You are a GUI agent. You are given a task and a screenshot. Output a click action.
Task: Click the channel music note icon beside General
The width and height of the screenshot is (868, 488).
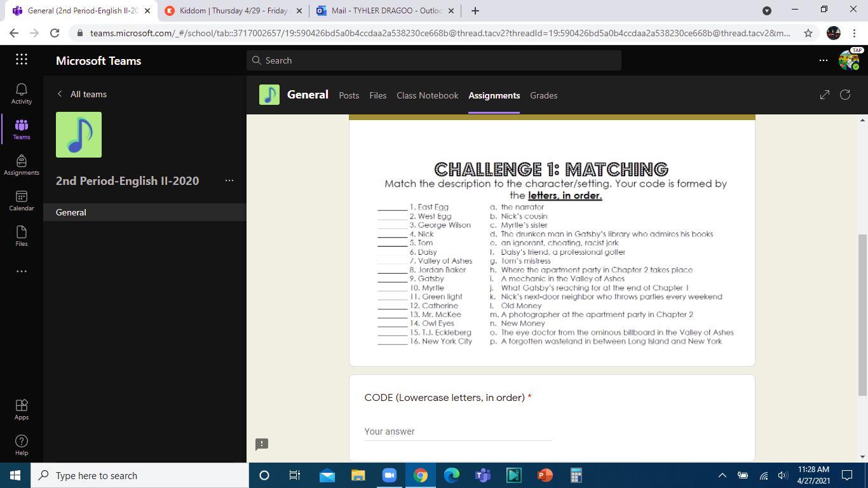tap(269, 95)
